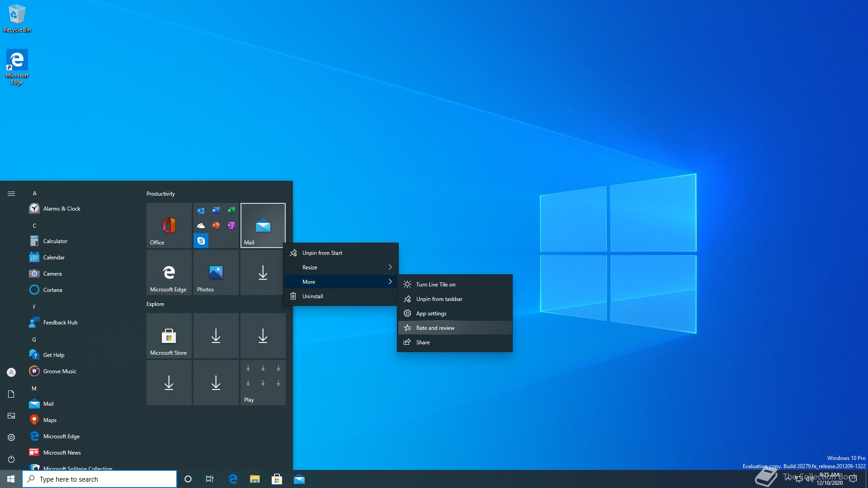The image size is (868, 488).
Task: Select Rate and review
Action: [x=435, y=328]
